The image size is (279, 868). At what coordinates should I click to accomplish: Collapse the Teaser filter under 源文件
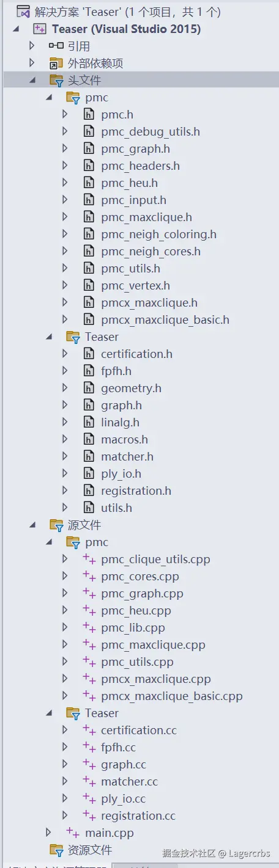pos(49,713)
